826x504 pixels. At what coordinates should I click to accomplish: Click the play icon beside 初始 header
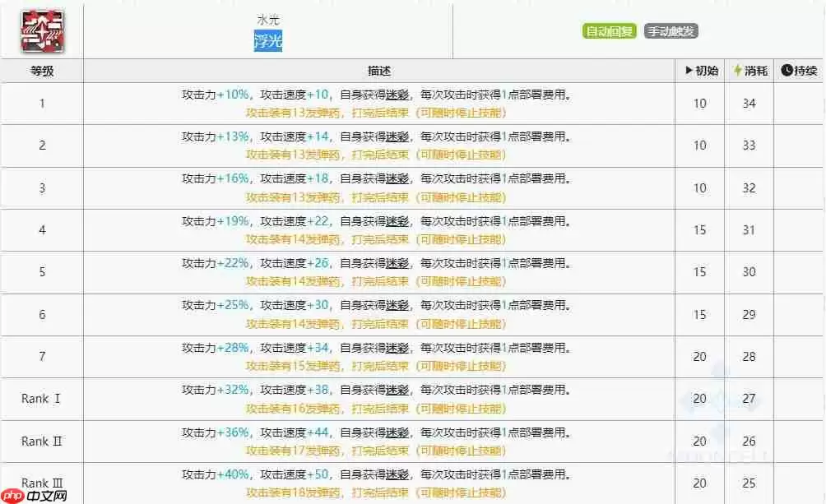689,71
